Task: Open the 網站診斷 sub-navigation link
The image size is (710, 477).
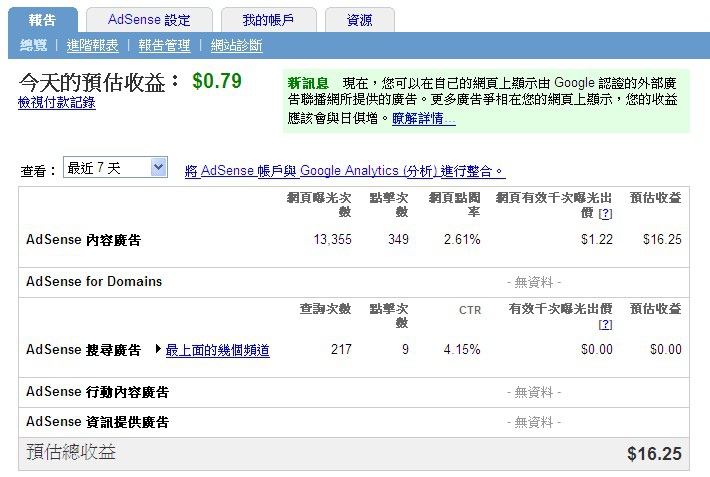Action: click(x=236, y=45)
